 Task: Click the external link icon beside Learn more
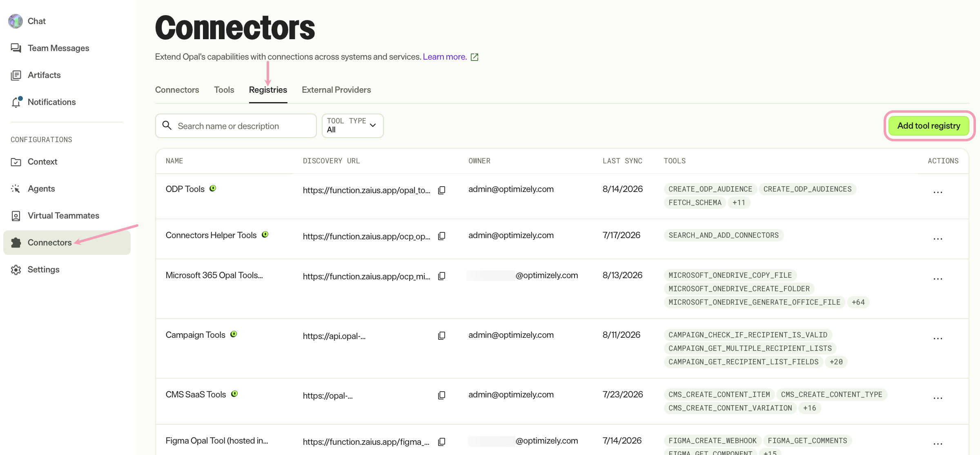click(x=474, y=57)
